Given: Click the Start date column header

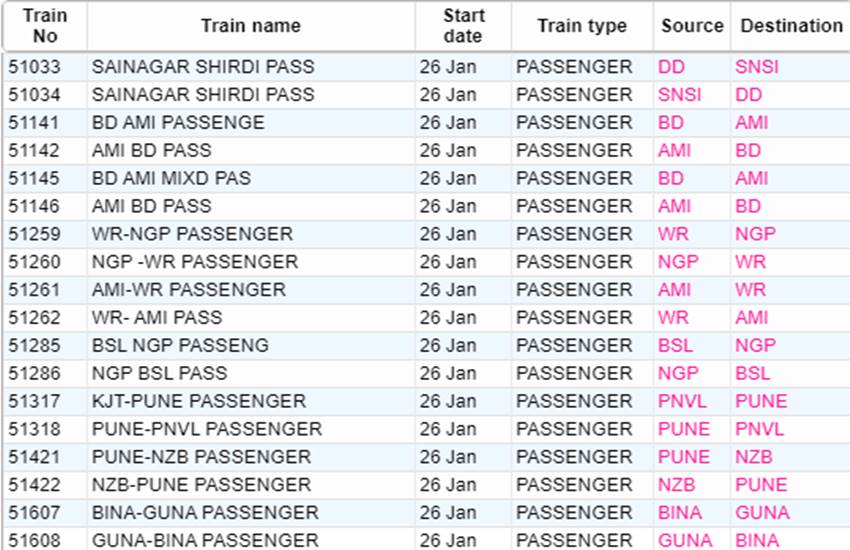Looking at the screenshot, I should pyautogui.click(x=462, y=26).
